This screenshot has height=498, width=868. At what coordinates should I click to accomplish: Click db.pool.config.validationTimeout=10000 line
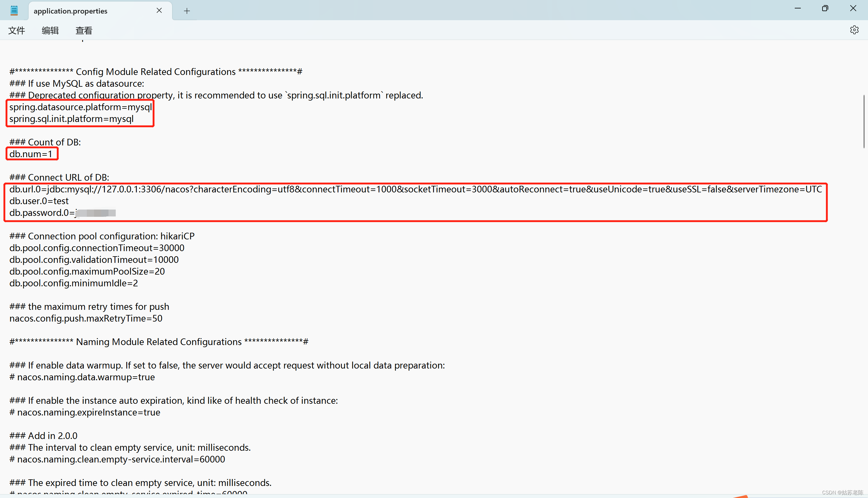point(94,260)
